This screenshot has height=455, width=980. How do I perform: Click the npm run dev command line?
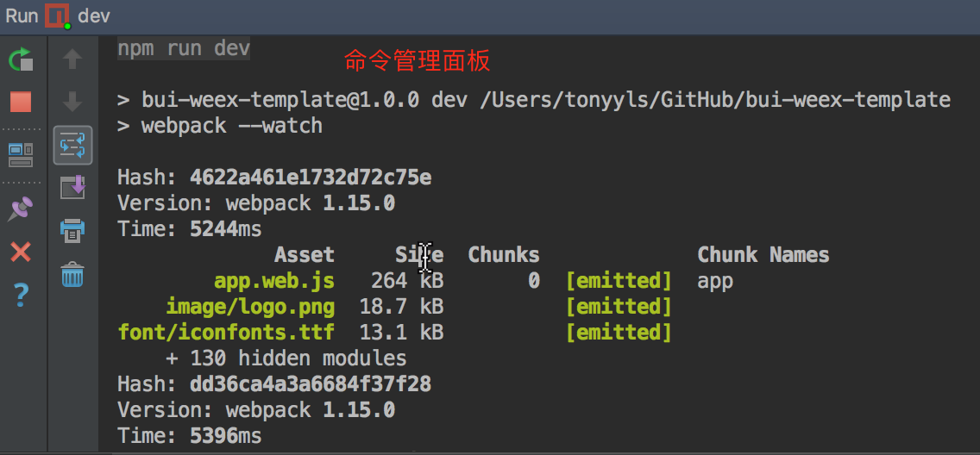click(184, 49)
